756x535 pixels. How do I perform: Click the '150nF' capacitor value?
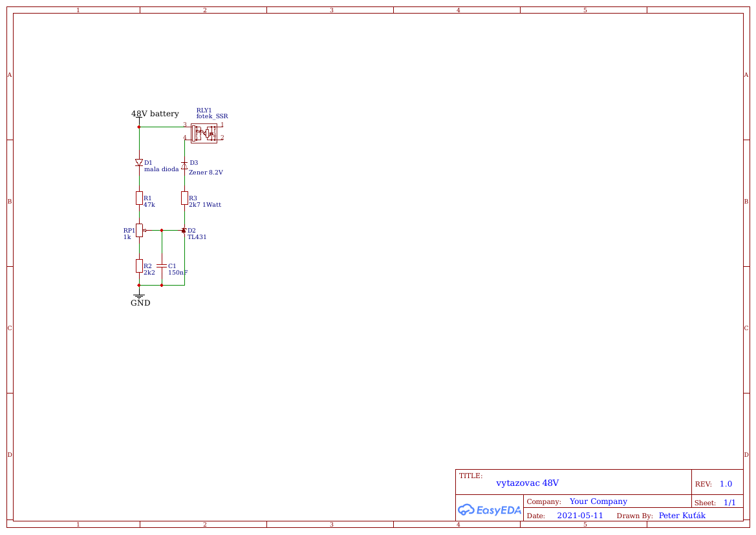point(178,273)
